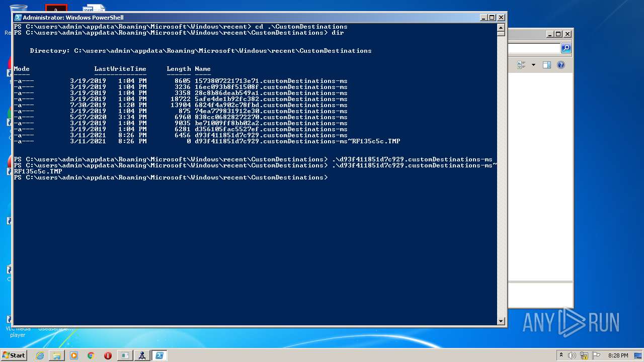Open Help in the Explorer window
The width and height of the screenshot is (644, 362).
(561, 65)
